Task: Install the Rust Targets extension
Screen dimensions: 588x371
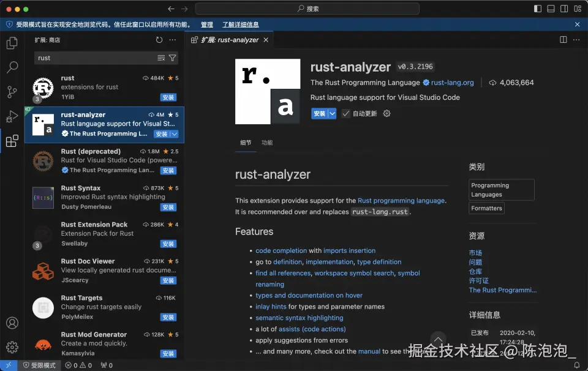Action: (x=168, y=317)
